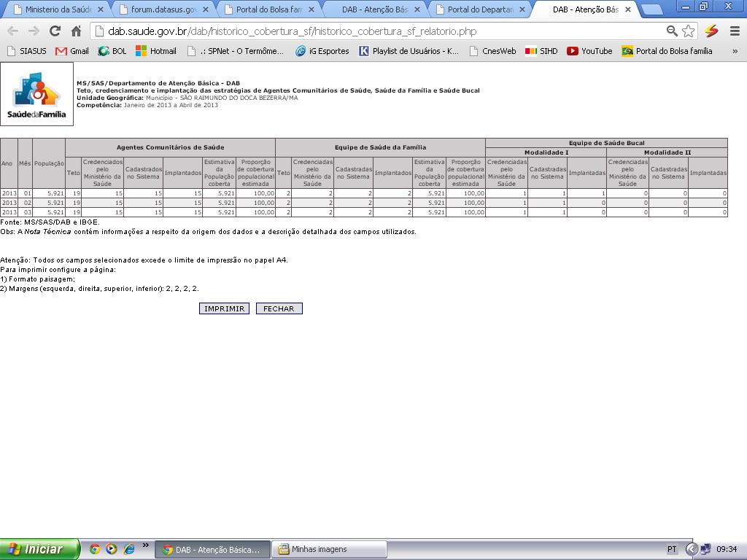
Task: Click the Windows Iniciar start button
Action: pyautogui.click(x=39, y=549)
